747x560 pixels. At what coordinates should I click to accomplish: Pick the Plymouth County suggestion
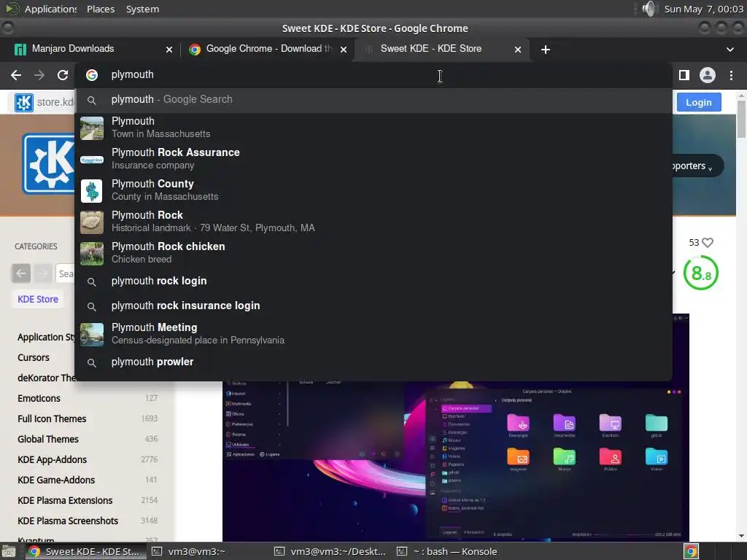(373, 190)
